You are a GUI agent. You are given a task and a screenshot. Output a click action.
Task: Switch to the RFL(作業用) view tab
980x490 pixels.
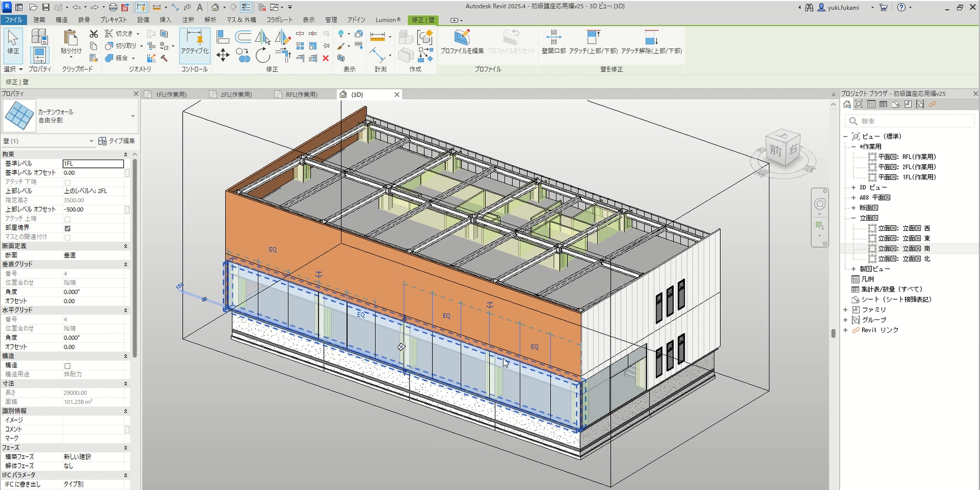click(x=301, y=94)
